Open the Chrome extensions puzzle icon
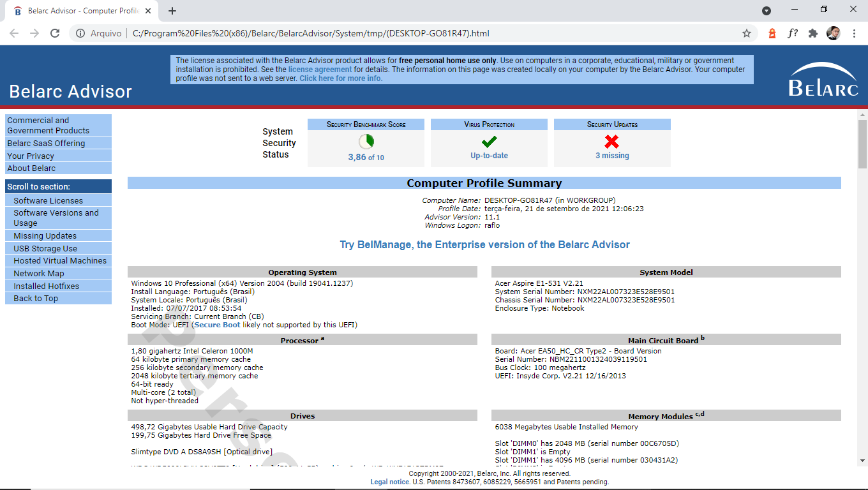 coord(812,33)
